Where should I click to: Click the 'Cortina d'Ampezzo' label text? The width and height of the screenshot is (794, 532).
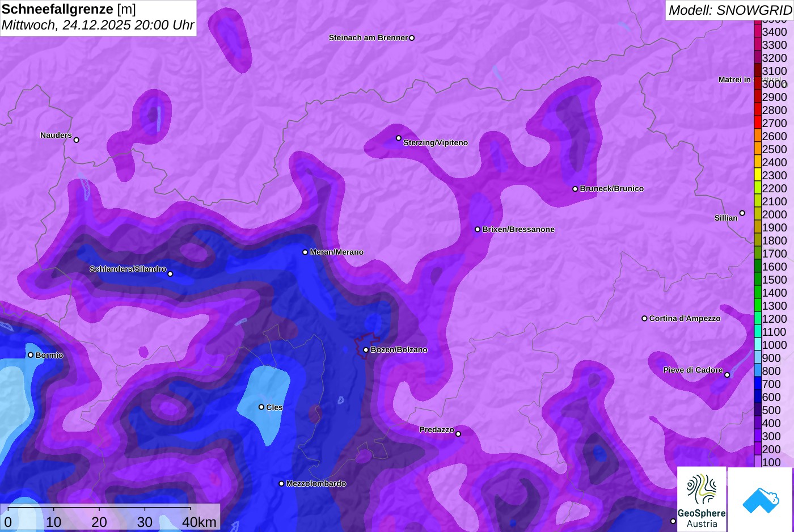685,318
